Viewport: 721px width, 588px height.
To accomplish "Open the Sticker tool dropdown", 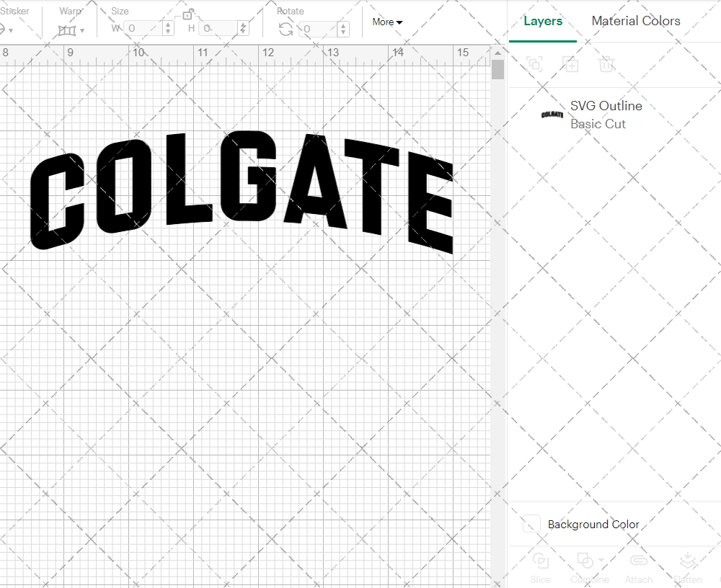I will tap(10, 30).
